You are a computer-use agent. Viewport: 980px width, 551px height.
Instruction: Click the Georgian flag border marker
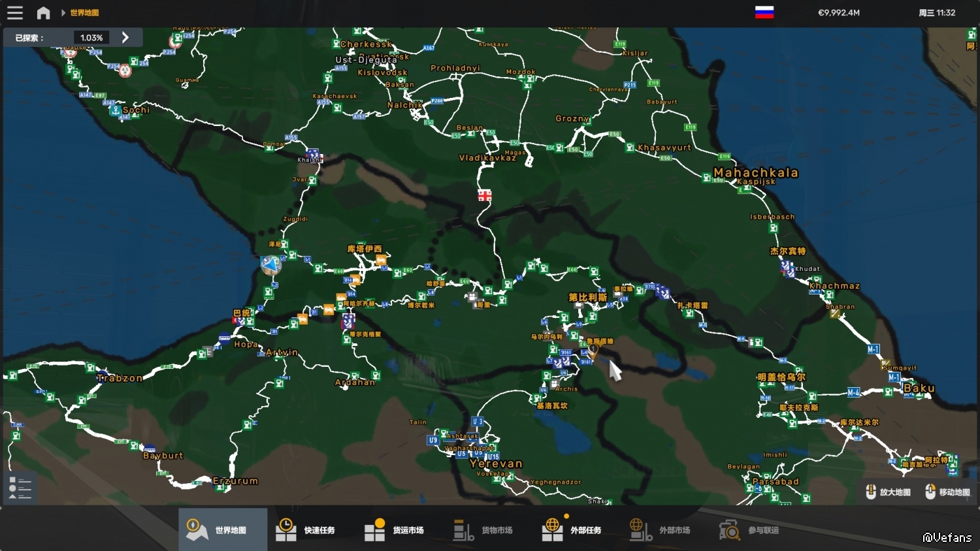point(484,195)
